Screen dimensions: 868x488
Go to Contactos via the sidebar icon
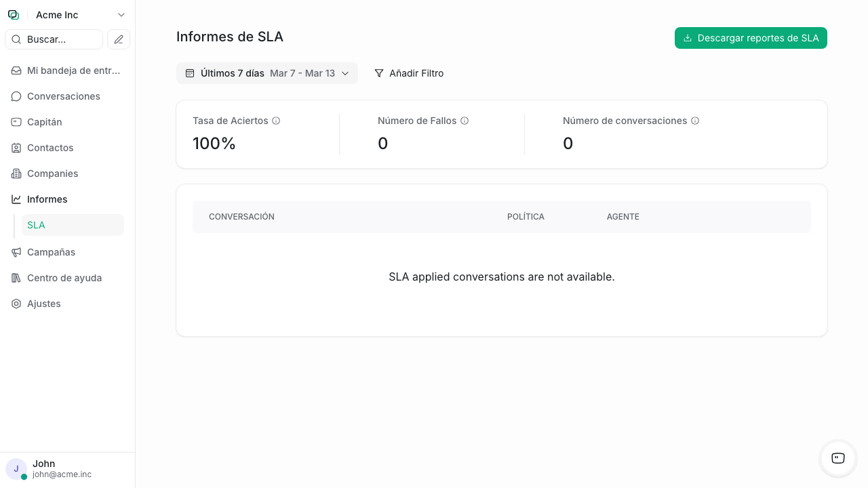coord(48,148)
